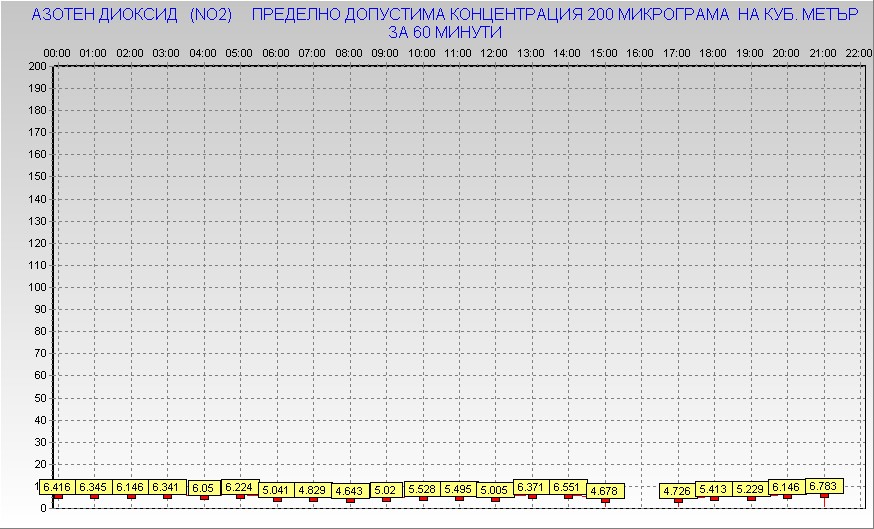This screenshot has height=529, width=874.
Task: Click the chart title АЗОТЕН ДИОКСИД (NO2)
Action: pos(132,16)
